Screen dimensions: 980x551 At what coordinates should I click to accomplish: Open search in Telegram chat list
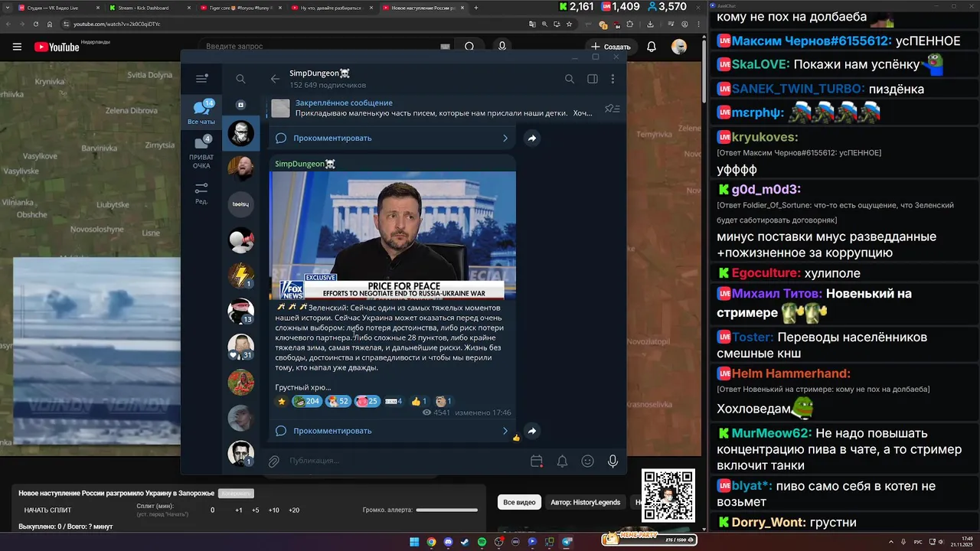pos(240,79)
